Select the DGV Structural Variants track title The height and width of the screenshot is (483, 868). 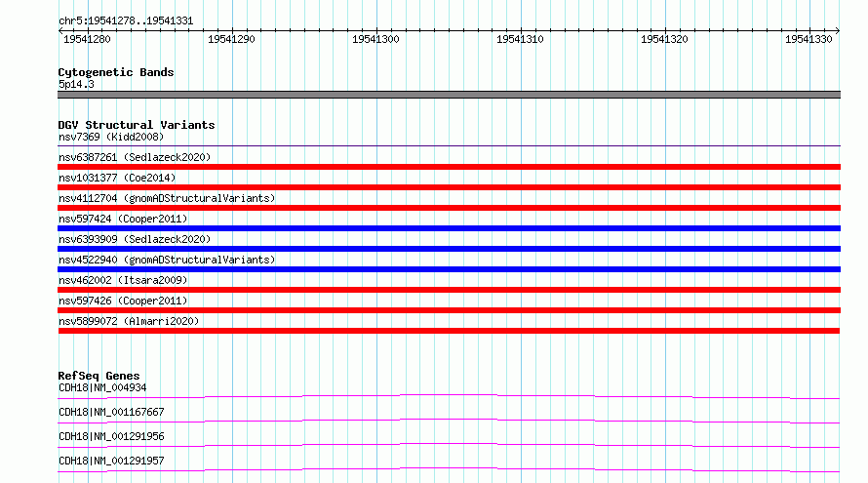click(137, 125)
